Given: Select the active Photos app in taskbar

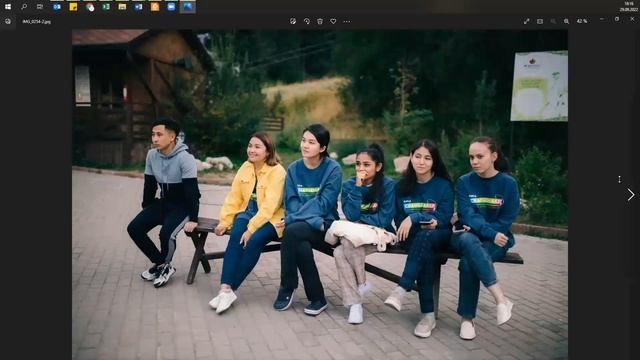Looking at the screenshot, I should coord(188,7).
